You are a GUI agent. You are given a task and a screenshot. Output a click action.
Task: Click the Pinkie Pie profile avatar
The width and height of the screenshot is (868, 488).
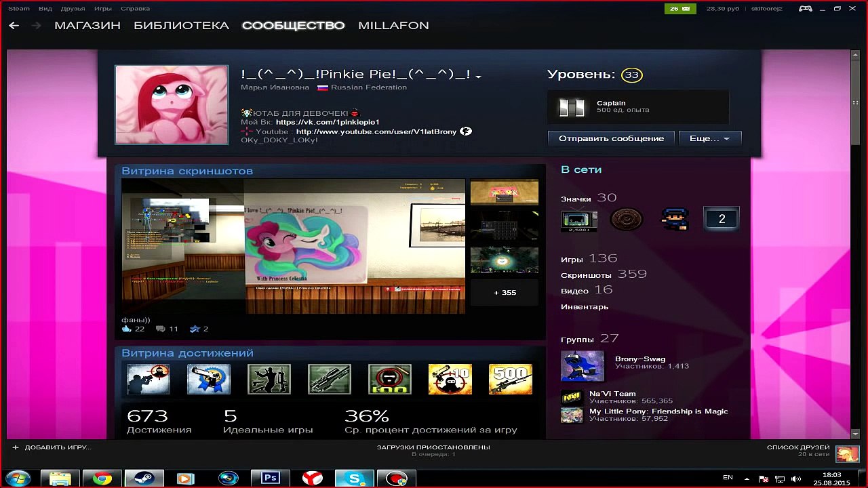click(172, 105)
